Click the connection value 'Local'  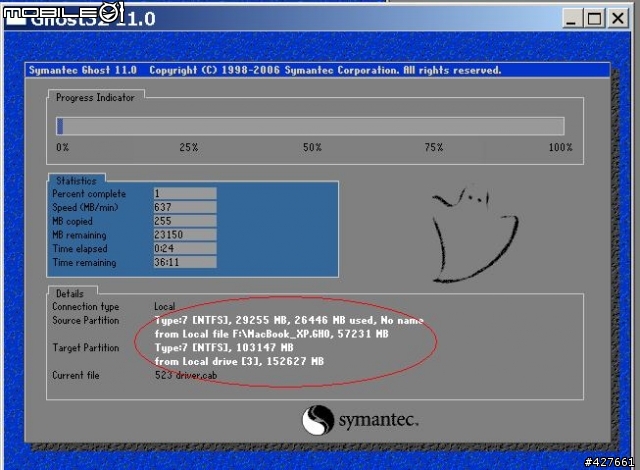coord(164,306)
